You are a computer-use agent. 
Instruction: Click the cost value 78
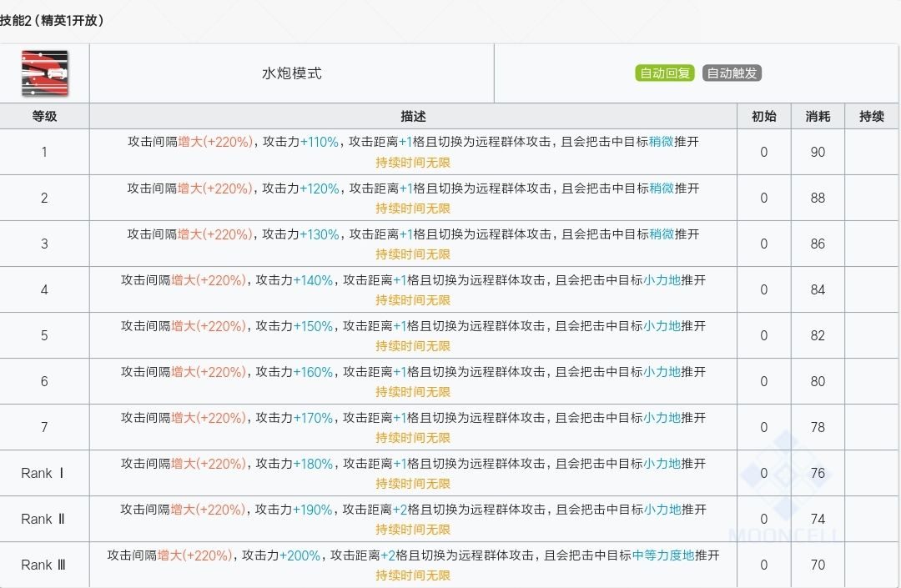(x=818, y=428)
